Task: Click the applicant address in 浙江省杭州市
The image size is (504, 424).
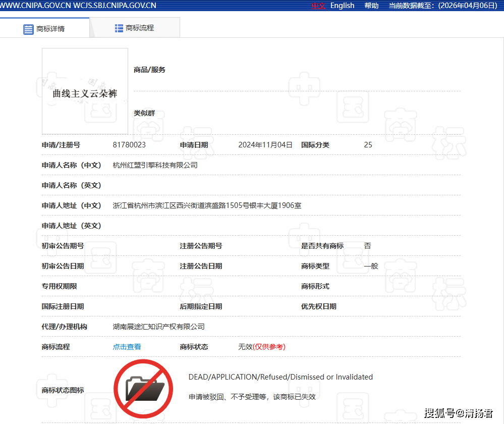Action: [x=207, y=205]
